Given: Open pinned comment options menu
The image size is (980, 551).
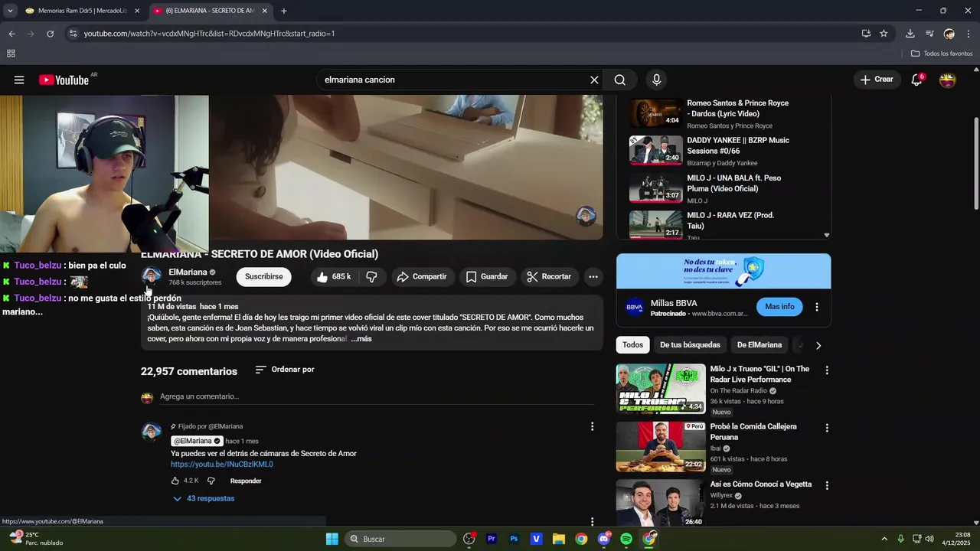Looking at the screenshot, I should pyautogui.click(x=592, y=426).
